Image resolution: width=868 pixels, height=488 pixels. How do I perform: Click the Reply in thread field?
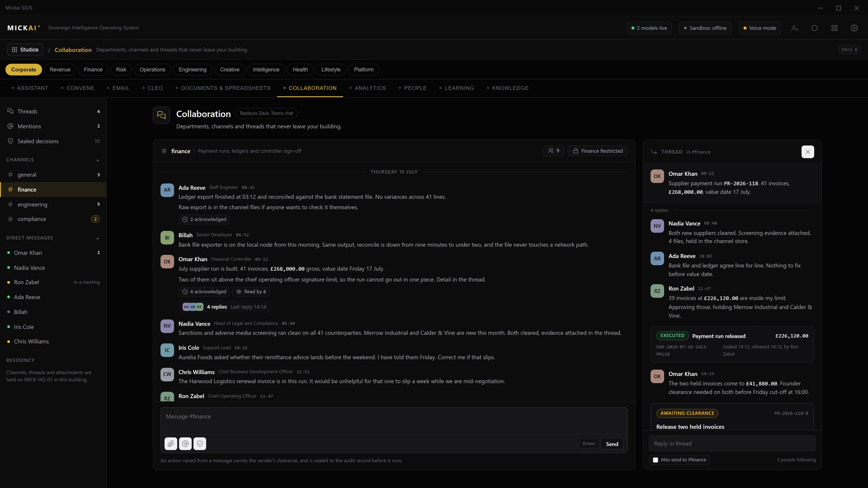click(x=732, y=444)
